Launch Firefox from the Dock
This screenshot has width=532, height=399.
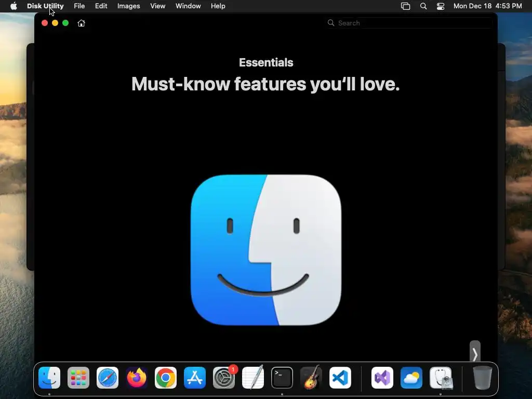(x=137, y=378)
